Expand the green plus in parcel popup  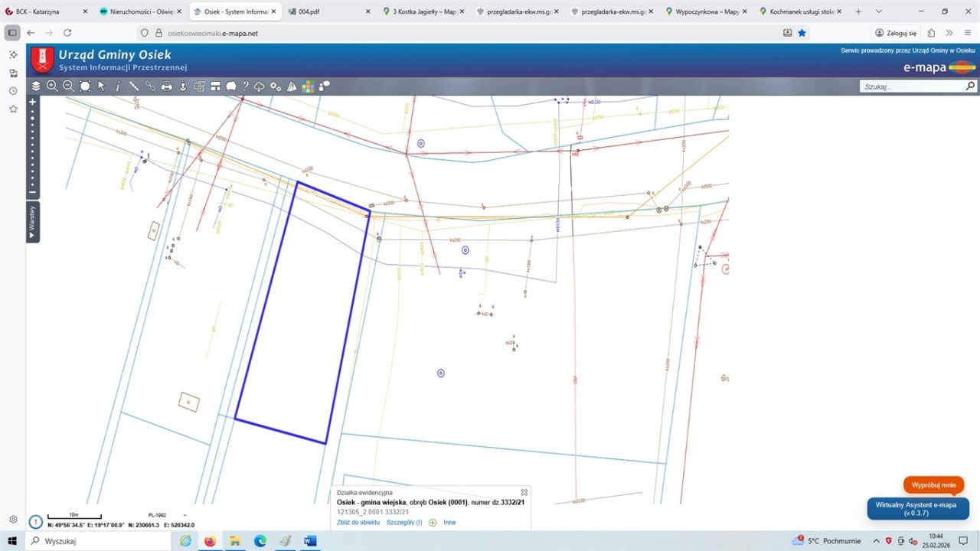433,523
